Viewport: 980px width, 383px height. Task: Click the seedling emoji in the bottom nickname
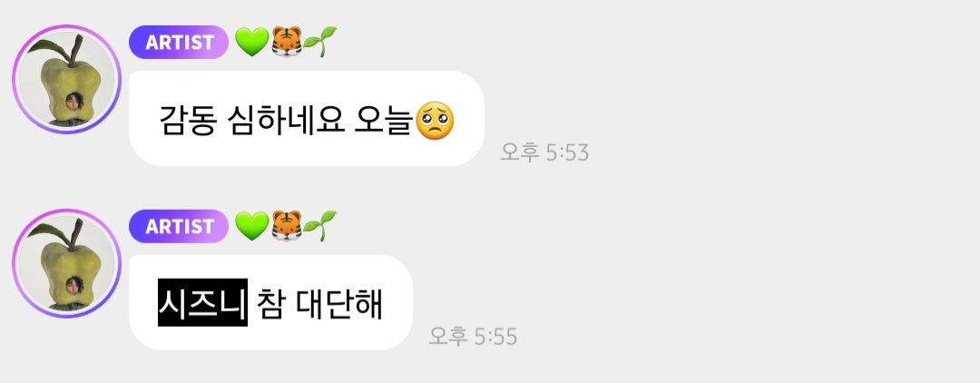pos(320,226)
